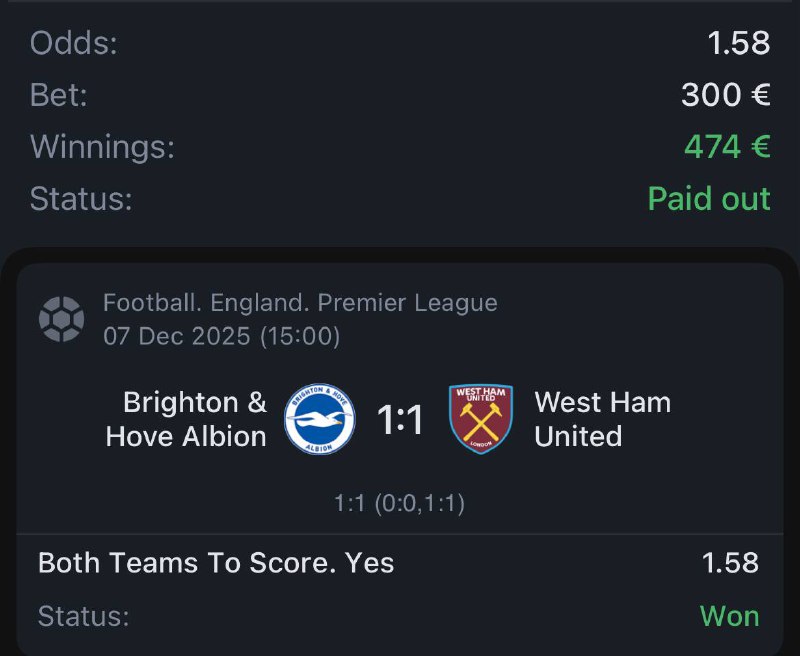The width and height of the screenshot is (800, 656).
Task: Click the 1:1 (0:0,1:1) half-time breakdown
Action: pos(399,503)
